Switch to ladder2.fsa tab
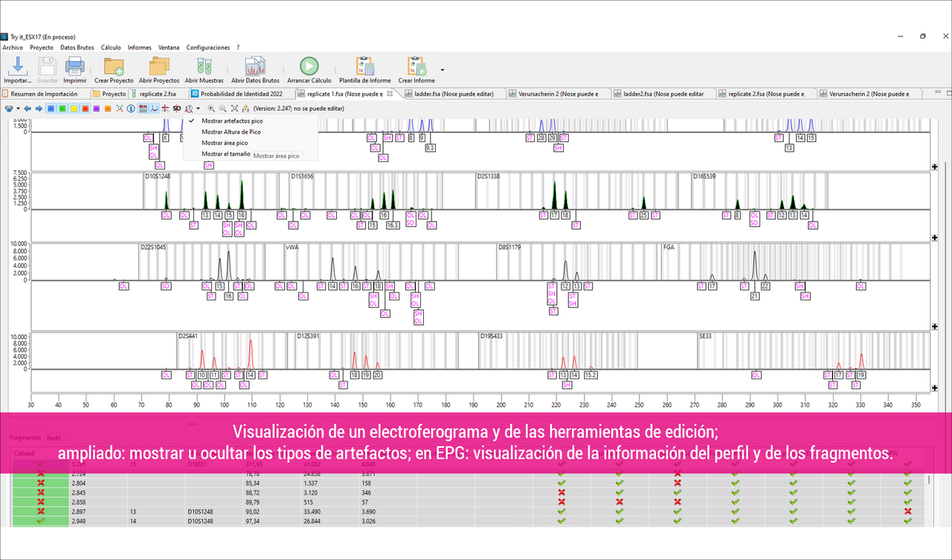 [663, 94]
